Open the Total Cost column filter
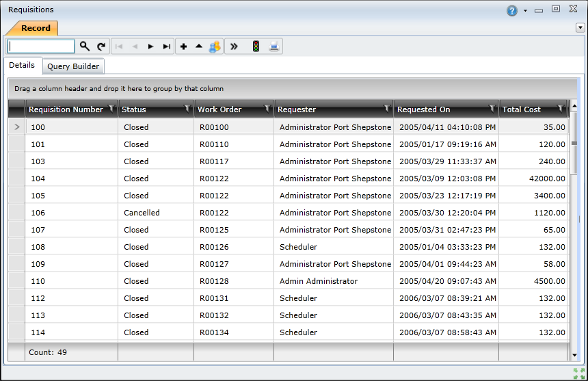 tap(561, 108)
